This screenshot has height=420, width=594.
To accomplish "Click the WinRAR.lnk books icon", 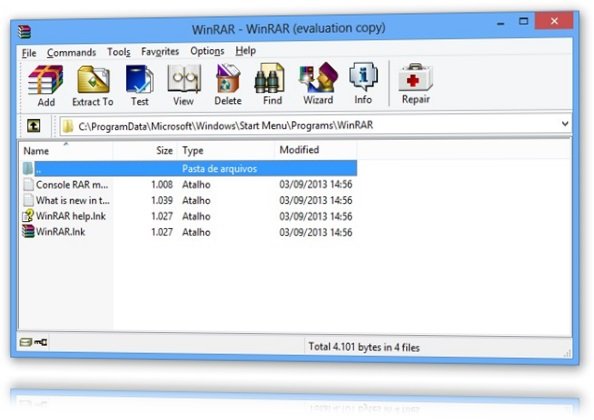I will point(28,231).
